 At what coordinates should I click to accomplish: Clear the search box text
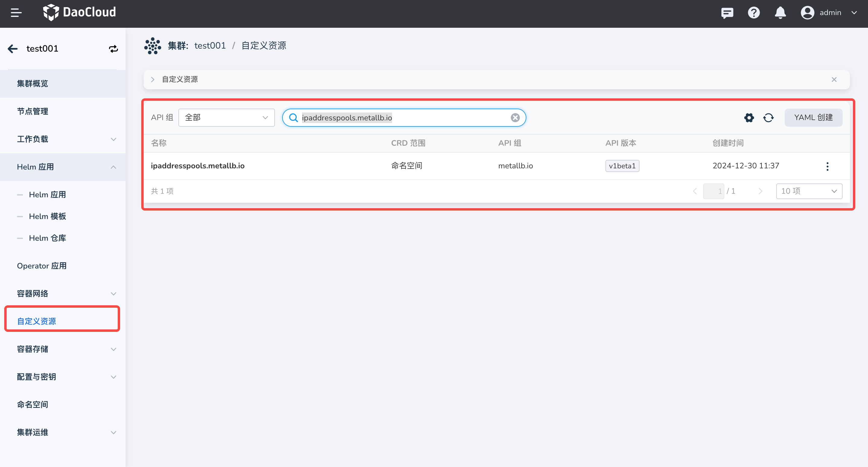point(515,118)
